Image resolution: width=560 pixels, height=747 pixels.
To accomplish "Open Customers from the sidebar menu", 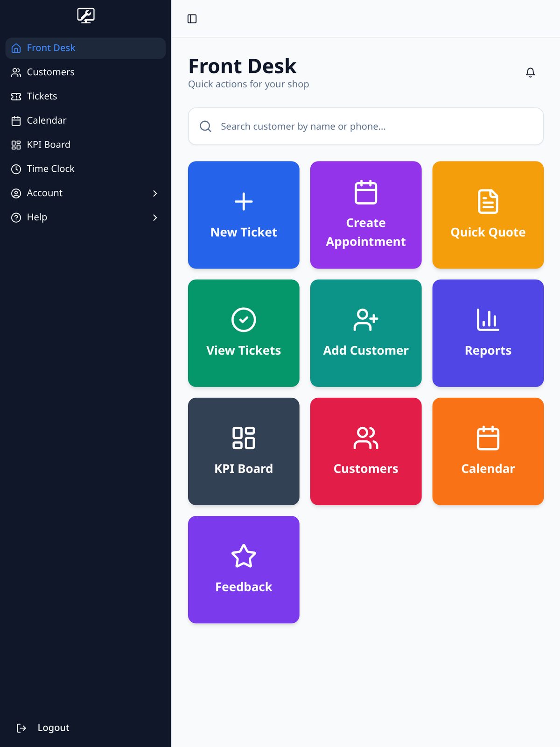I will [85, 72].
